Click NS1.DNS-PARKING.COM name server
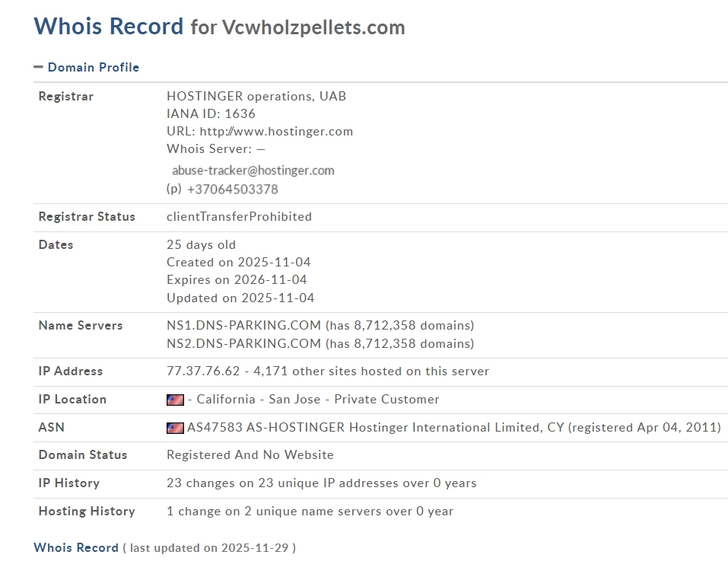The height and width of the screenshot is (561, 728). pyautogui.click(x=243, y=325)
